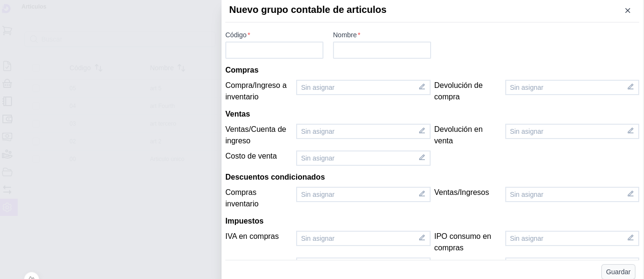Click edit icon for IVA en compras
The width and height of the screenshot is (644, 279).
(x=422, y=238)
